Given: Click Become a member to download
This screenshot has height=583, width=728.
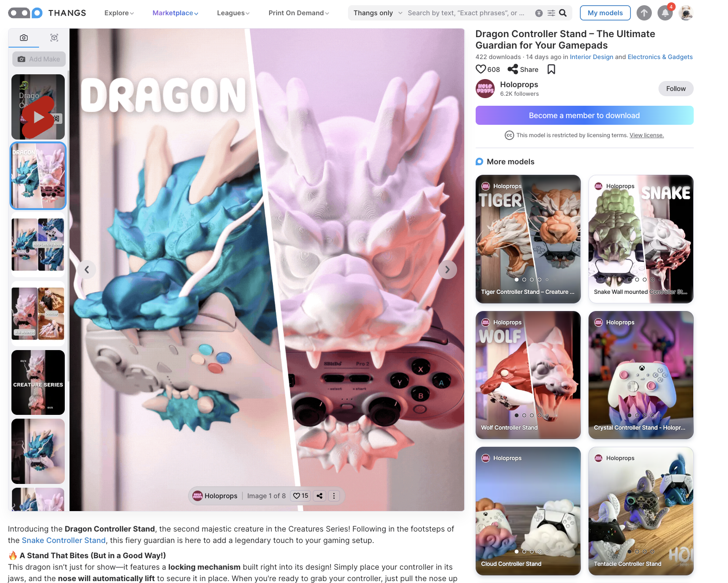Looking at the screenshot, I should (x=584, y=115).
